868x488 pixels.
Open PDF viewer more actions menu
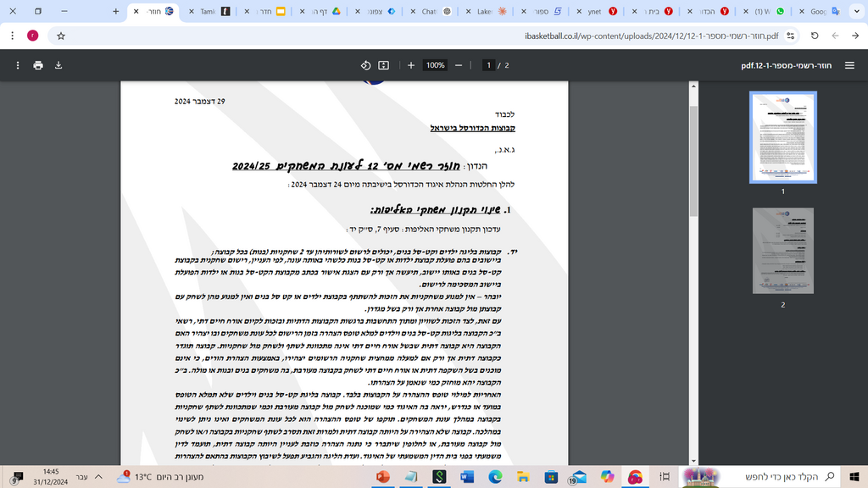click(x=18, y=65)
